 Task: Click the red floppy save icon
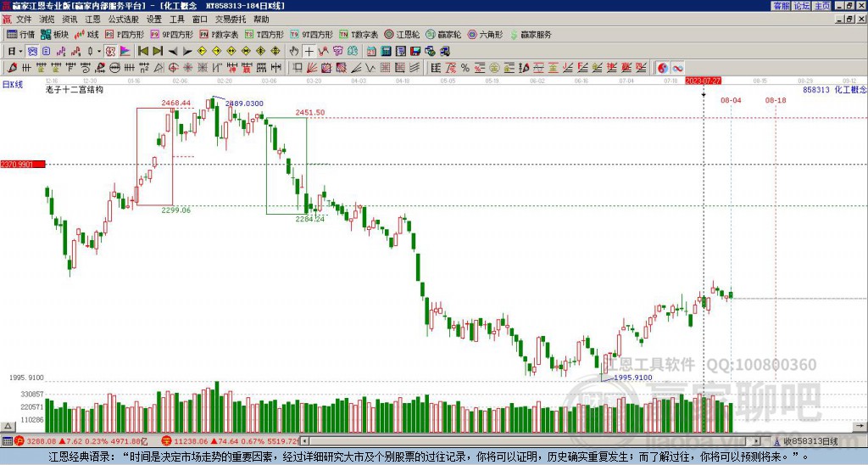pyautogui.click(x=415, y=52)
